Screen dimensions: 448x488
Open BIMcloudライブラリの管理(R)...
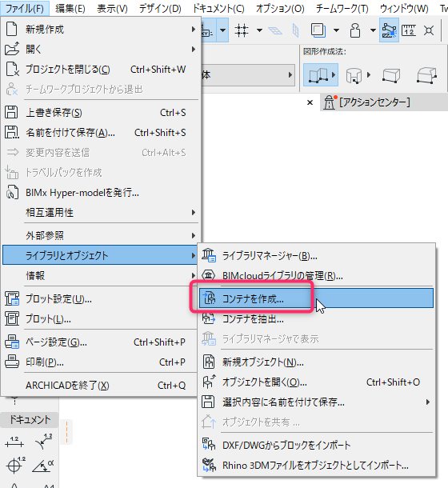[x=316, y=276]
